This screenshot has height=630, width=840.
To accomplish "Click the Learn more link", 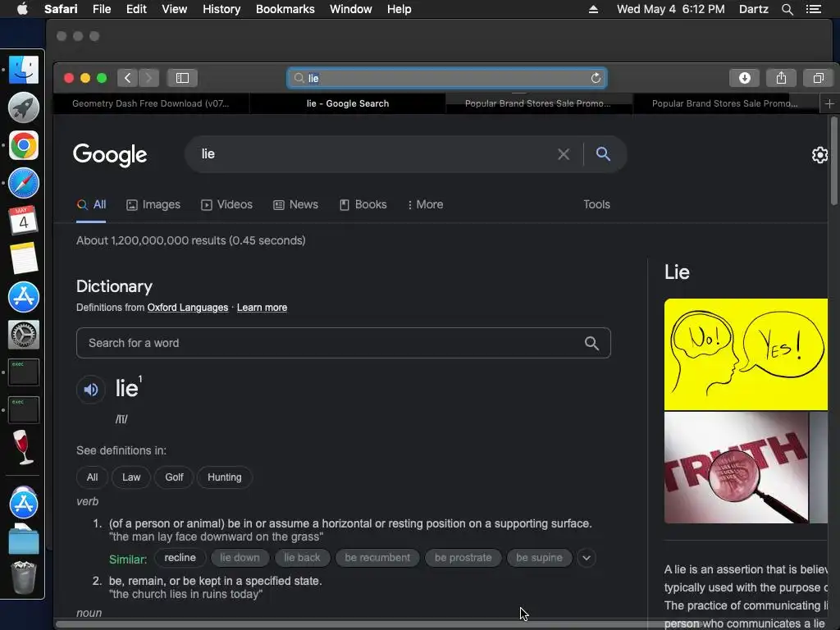I will coord(262,308).
